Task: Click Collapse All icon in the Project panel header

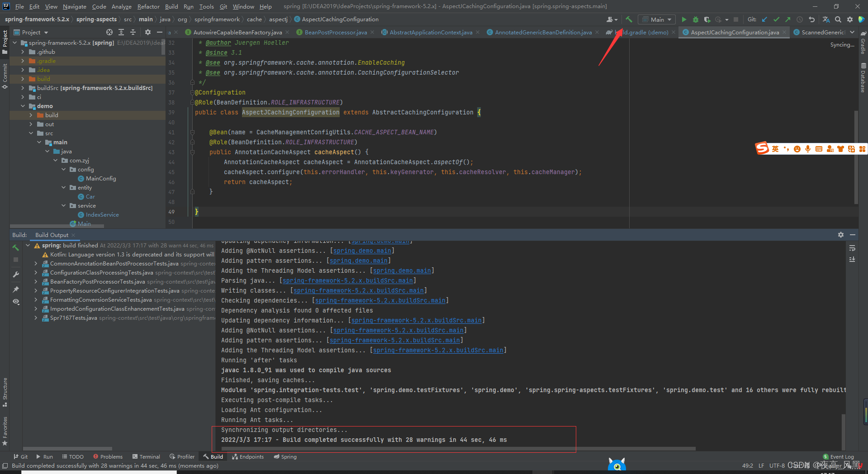Action: pos(133,32)
